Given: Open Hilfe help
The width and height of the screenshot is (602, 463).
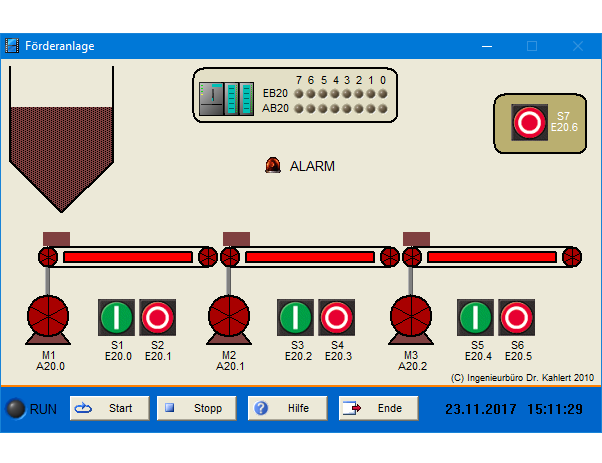Looking at the screenshot, I should pyautogui.click(x=288, y=408).
